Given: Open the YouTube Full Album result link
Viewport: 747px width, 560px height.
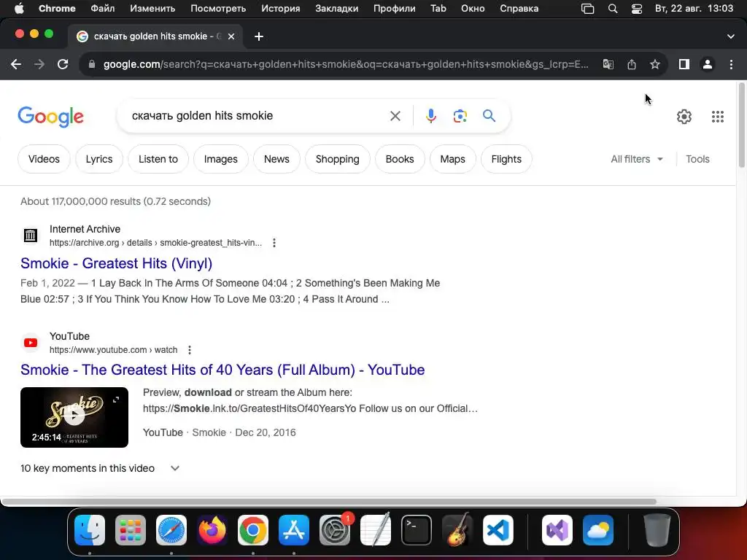Looking at the screenshot, I should pos(222,370).
